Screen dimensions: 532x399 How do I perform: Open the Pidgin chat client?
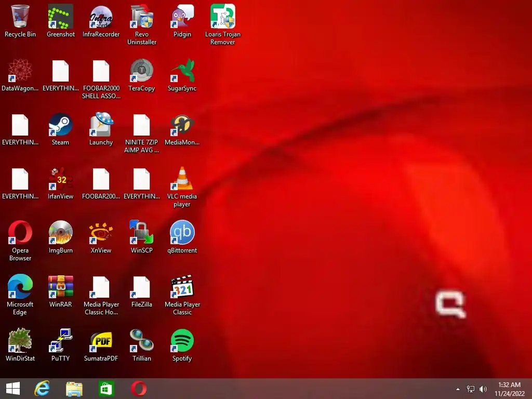182,21
